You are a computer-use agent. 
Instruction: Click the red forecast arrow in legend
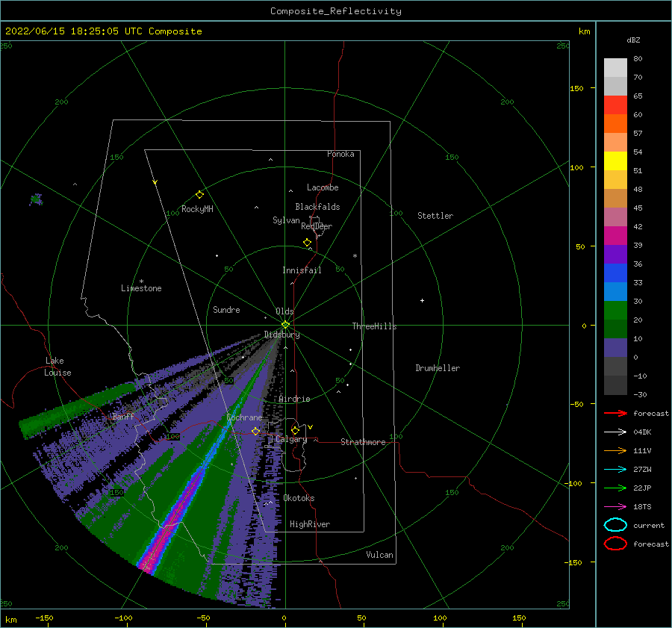click(x=615, y=413)
